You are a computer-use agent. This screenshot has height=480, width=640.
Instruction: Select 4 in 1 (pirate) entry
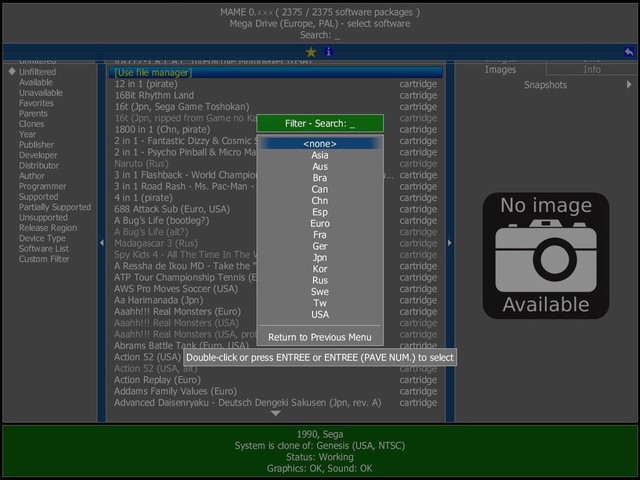click(x=276, y=198)
